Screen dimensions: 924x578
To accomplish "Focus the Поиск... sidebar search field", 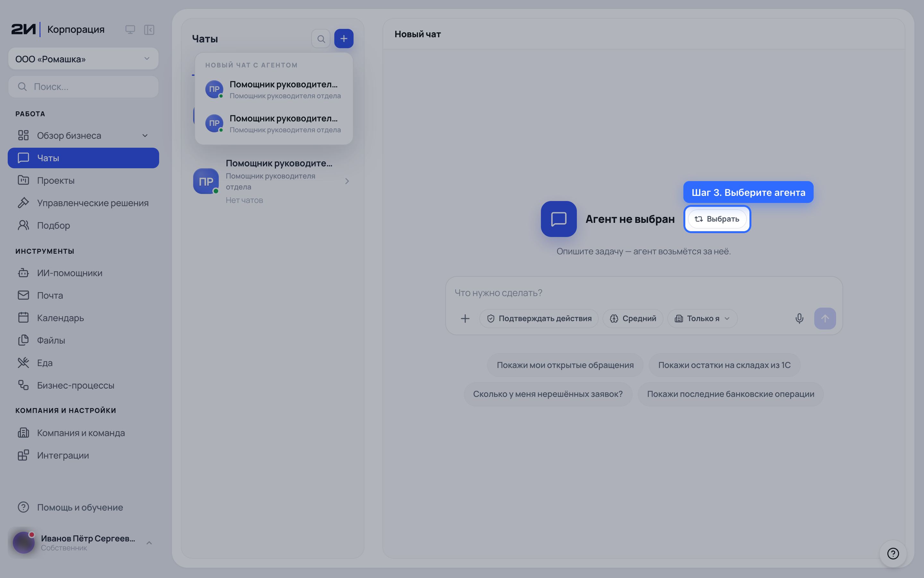I will (83, 87).
